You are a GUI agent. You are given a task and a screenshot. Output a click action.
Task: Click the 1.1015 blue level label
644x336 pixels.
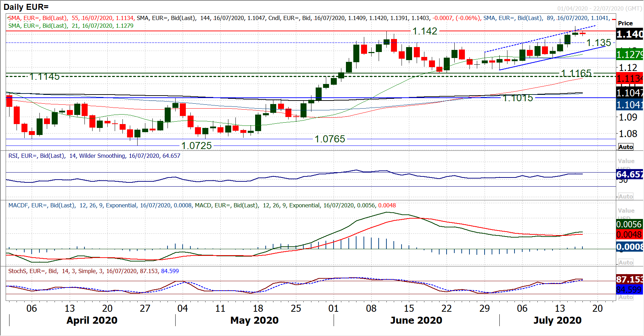click(518, 98)
